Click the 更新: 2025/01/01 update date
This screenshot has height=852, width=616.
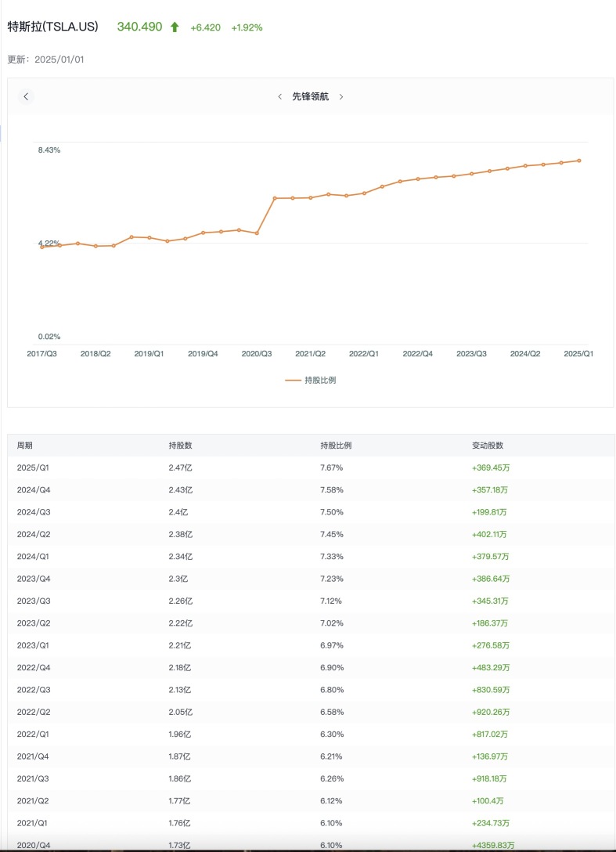45,60
